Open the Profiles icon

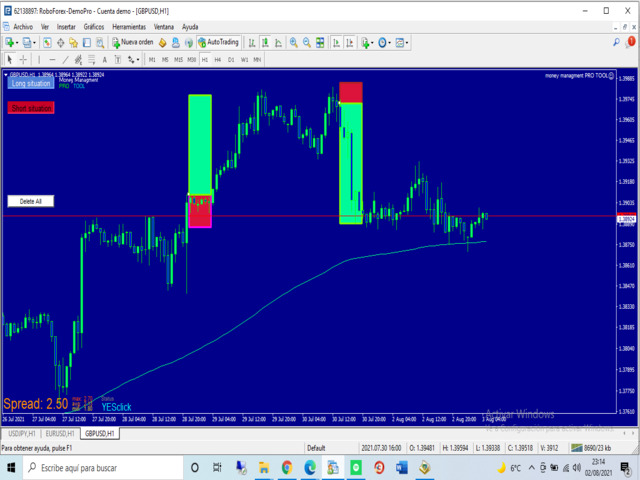pyautogui.click(x=27, y=42)
